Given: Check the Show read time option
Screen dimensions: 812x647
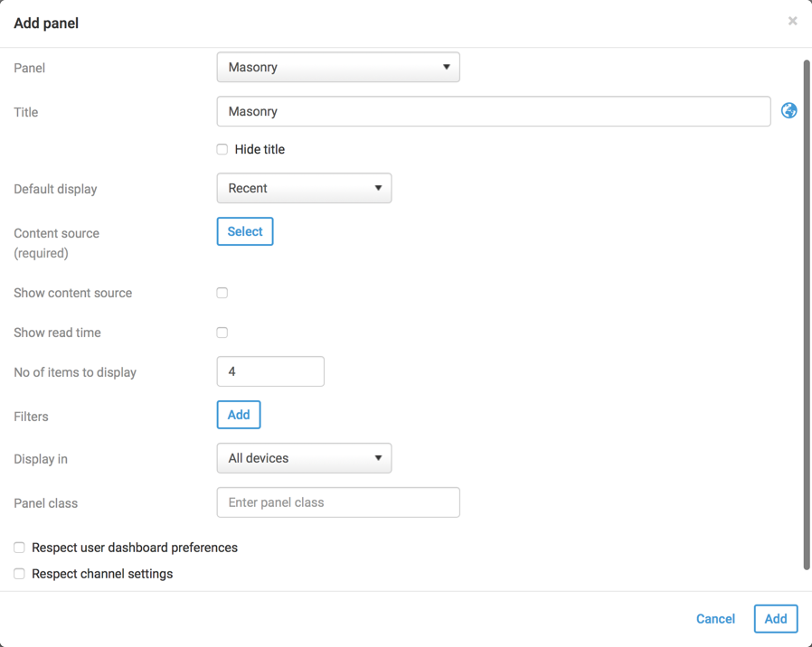Looking at the screenshot, I should 222,333.
